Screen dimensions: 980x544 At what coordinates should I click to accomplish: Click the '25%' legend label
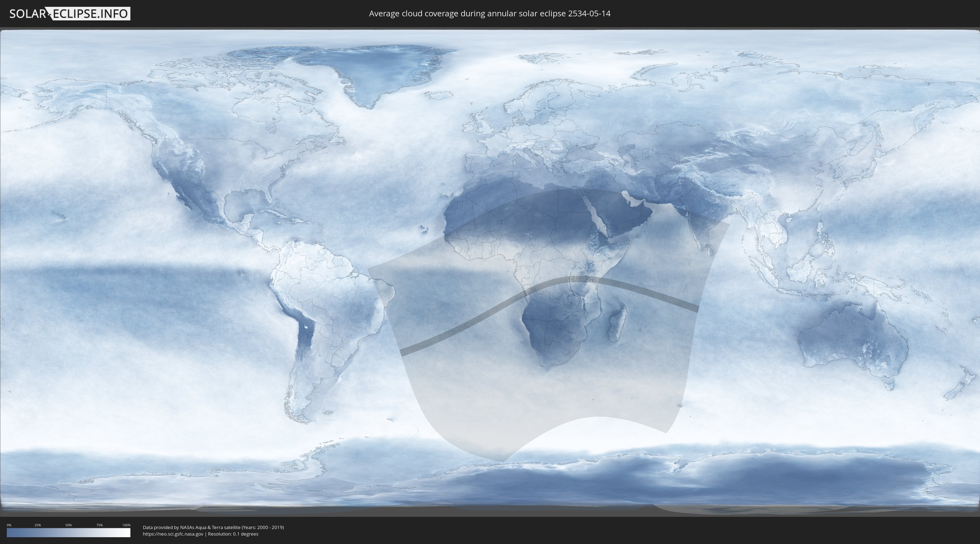coord(38,525)
